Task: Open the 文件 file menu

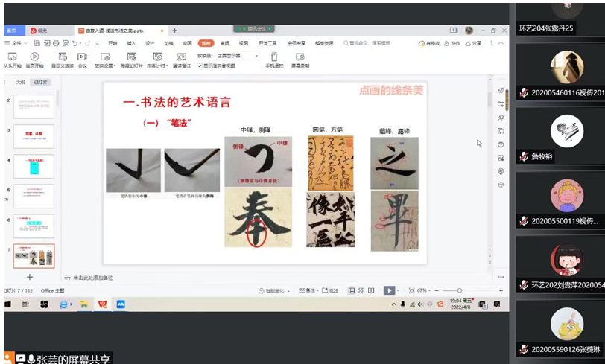Action: tap(16, 43)
